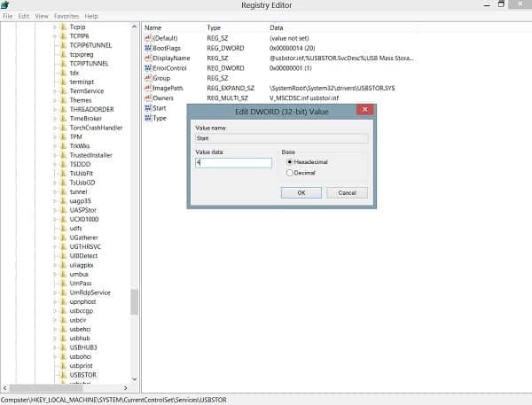This screenshot has height=405, width=532.
Task: Click the Type column header
Action: (x=214, y=27)
